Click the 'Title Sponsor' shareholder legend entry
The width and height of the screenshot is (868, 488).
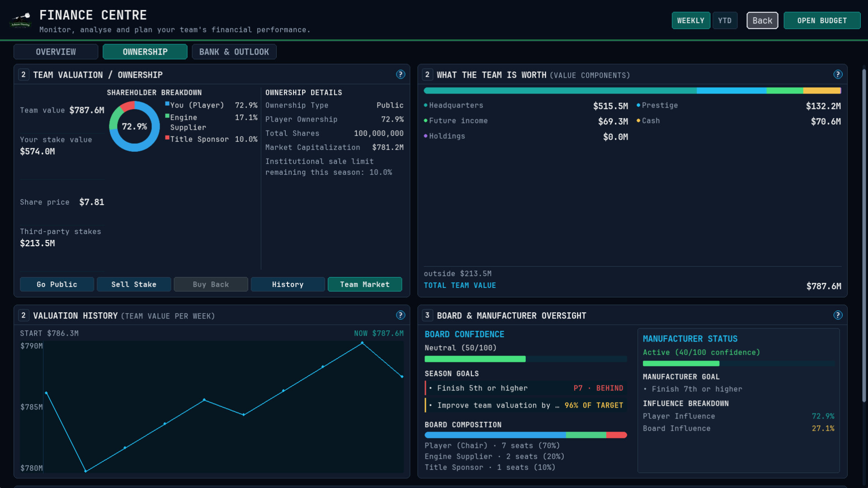coord(211,139)
